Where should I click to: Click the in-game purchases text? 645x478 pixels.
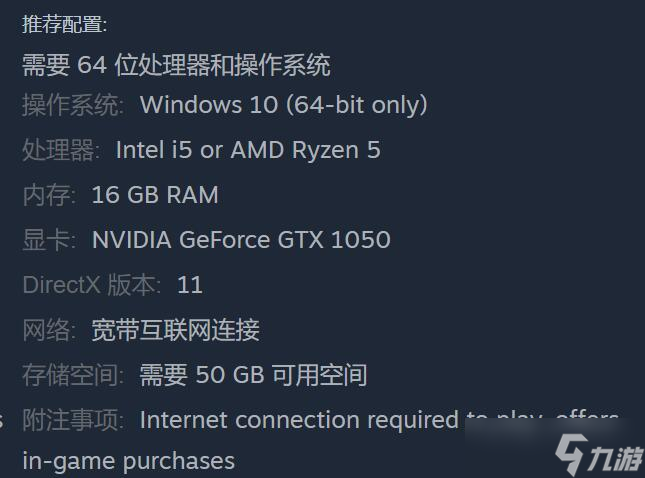[x=129, y=462]
